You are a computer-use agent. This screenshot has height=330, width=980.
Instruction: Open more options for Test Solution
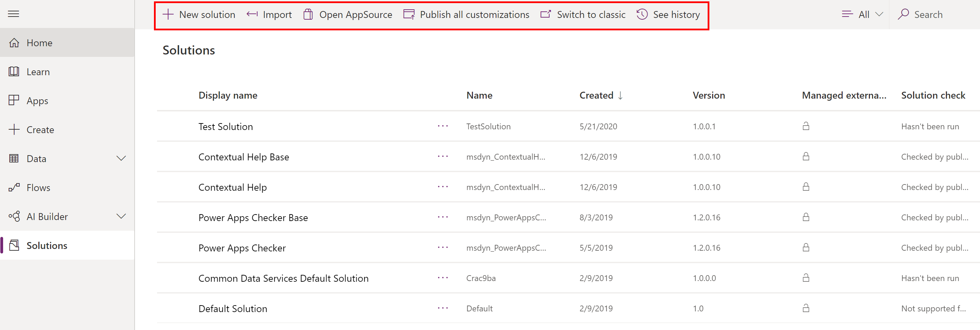coord(443,126)
